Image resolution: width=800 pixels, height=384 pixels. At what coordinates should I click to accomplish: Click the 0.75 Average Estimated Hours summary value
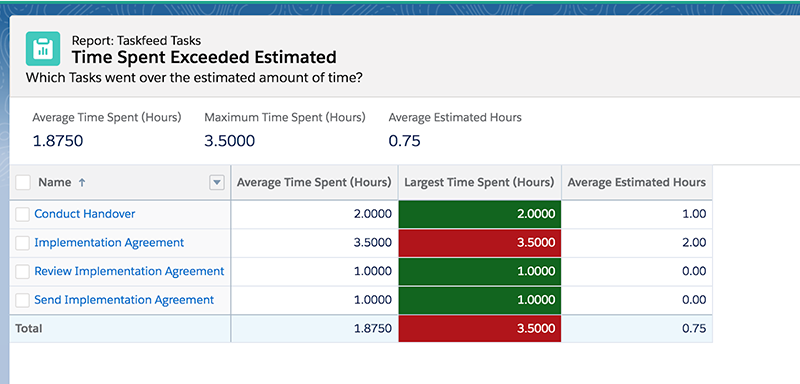click(405, 141)
